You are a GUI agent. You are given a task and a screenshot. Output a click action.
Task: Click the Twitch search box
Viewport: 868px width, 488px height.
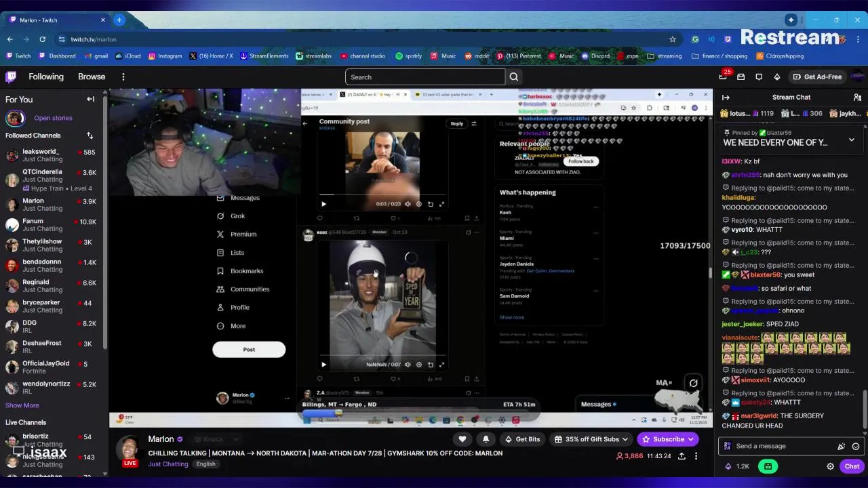(x=425, y=77)
